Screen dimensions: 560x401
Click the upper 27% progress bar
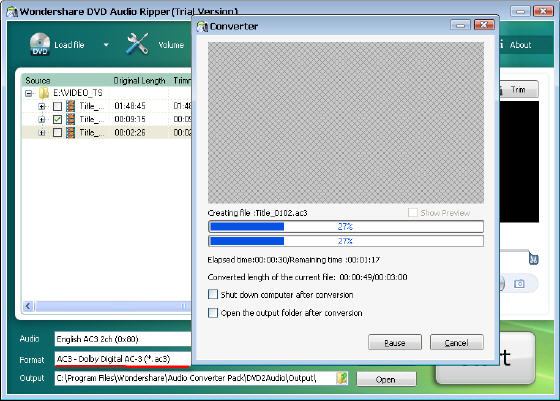(x=346, y=226)
